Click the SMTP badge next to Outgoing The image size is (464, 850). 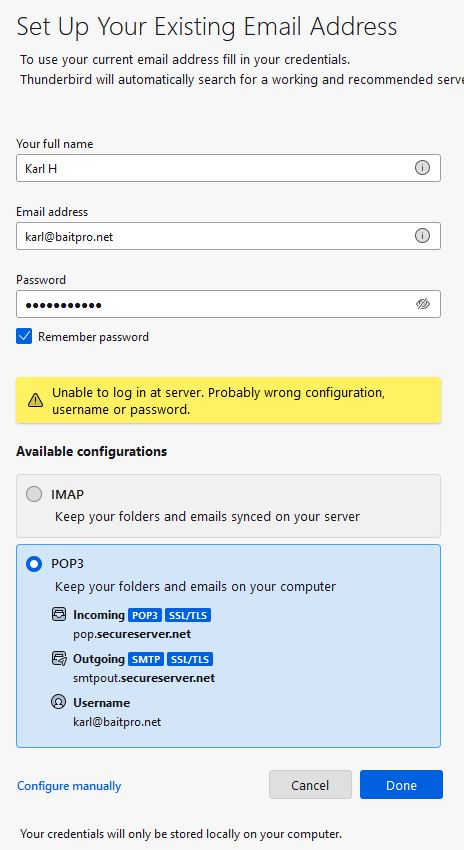(x=146, y=659)
